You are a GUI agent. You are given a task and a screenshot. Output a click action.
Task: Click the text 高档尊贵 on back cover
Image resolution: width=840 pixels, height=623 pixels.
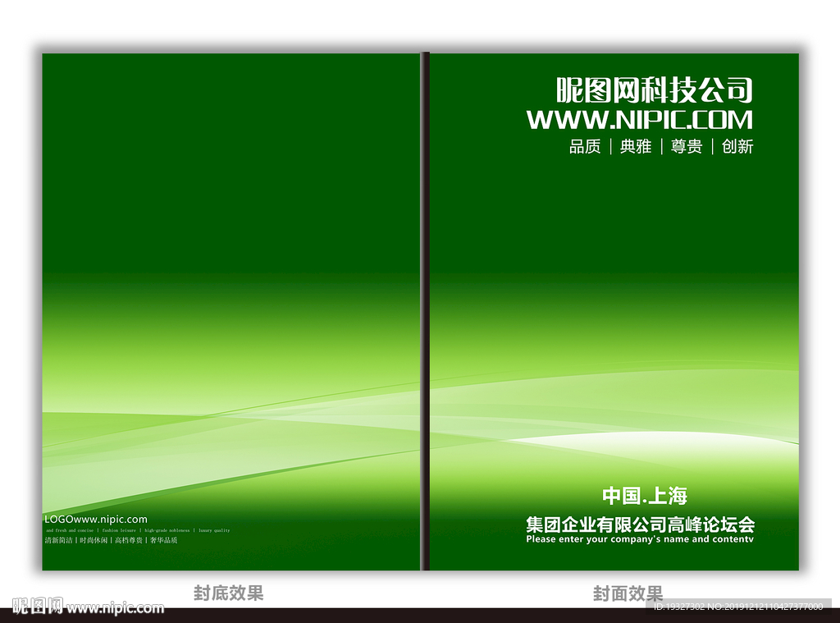pyautogui.click(x=129, y=540)
